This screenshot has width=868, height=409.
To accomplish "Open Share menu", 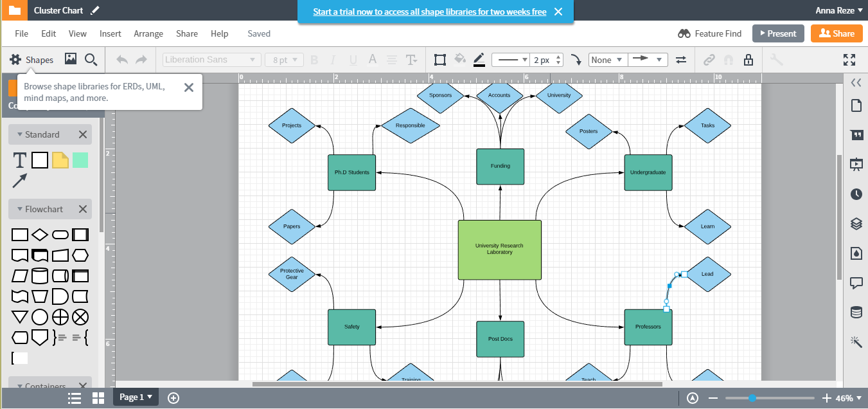I will [x=187, y=33].
